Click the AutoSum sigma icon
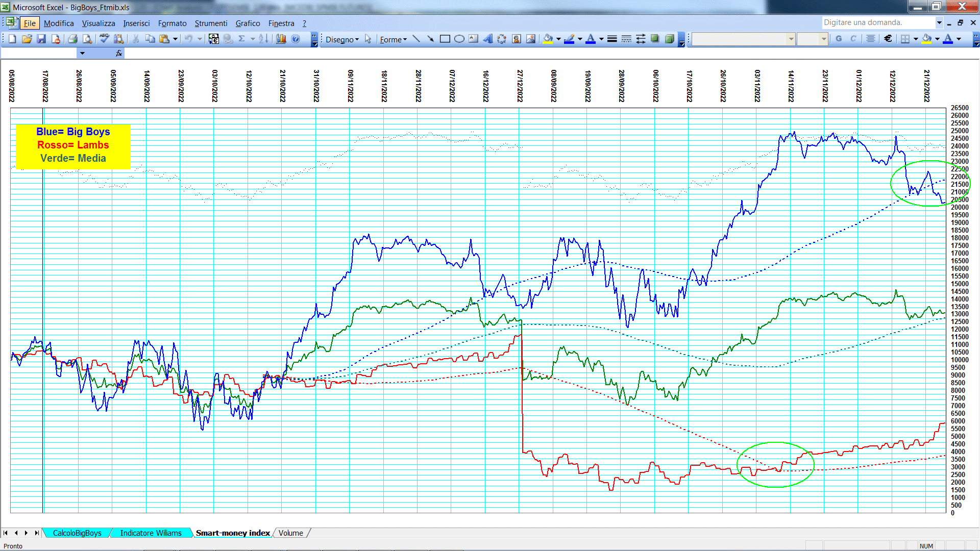This screenshot has height=551, width=980. 242,39
